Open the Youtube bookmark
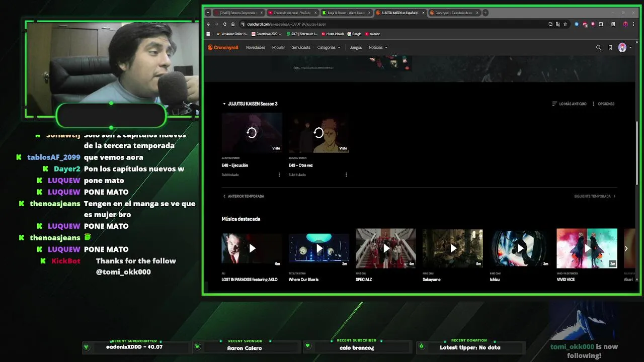Screen dimensions: 644x362 [x=372, y=34]
